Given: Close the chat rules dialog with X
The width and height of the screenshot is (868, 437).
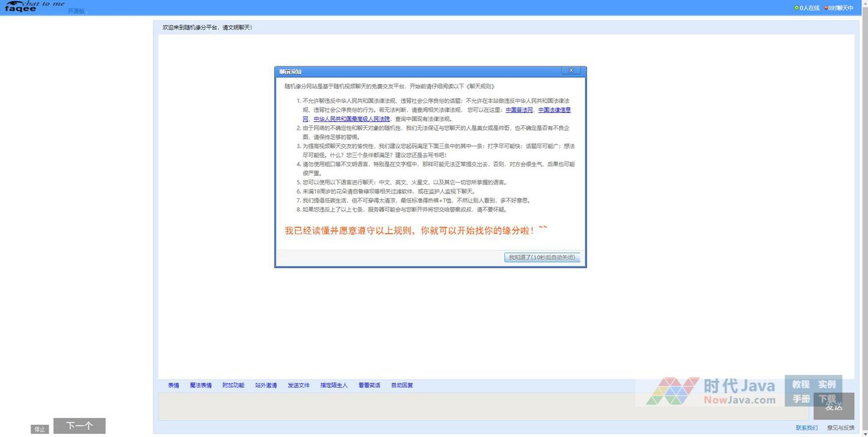Looking at the screenshot, I should click(571, 71).
